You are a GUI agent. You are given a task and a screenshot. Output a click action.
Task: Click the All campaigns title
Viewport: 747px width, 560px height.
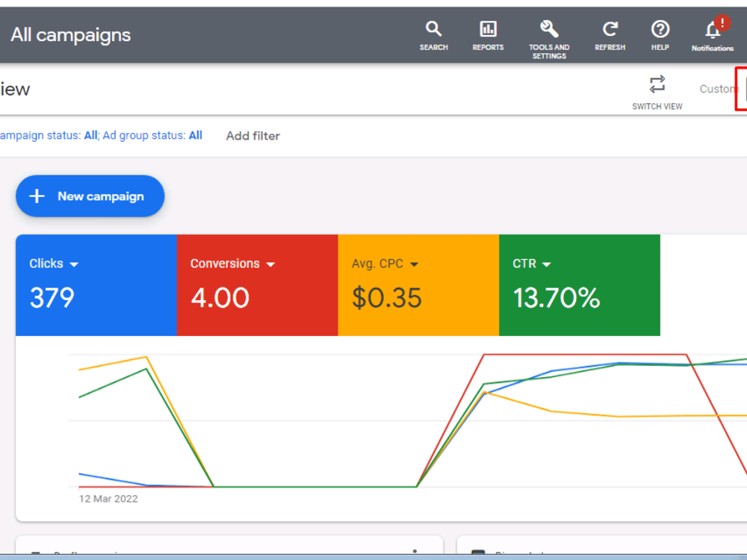pos(70,35)
